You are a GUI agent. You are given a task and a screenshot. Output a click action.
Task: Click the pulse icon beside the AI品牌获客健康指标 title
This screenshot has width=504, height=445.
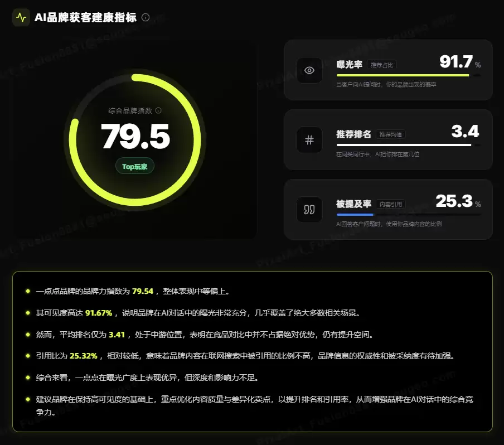tap(21, 17)
